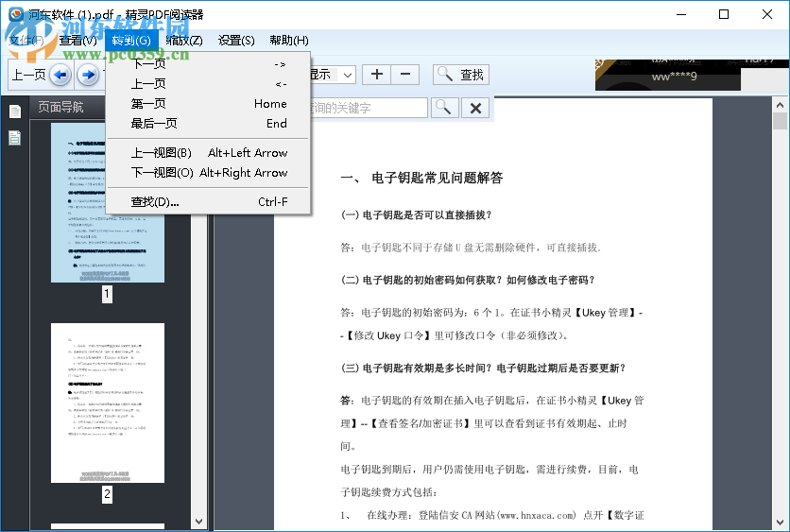This screenshot has width=790, height=532.
Task: Click the next page blue right arrow icon
Action: [x=89, y=76]
